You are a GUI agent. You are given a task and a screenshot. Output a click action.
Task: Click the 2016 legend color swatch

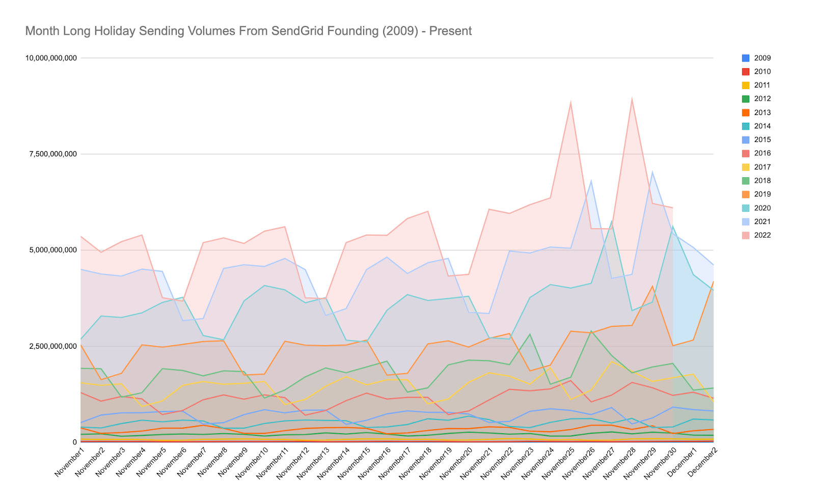point(746,153)
